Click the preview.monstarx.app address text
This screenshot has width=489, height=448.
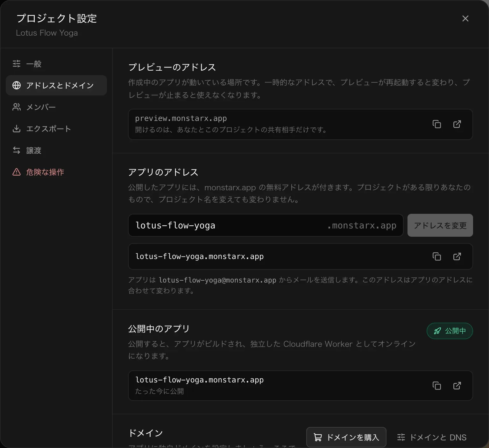point(181,118)
